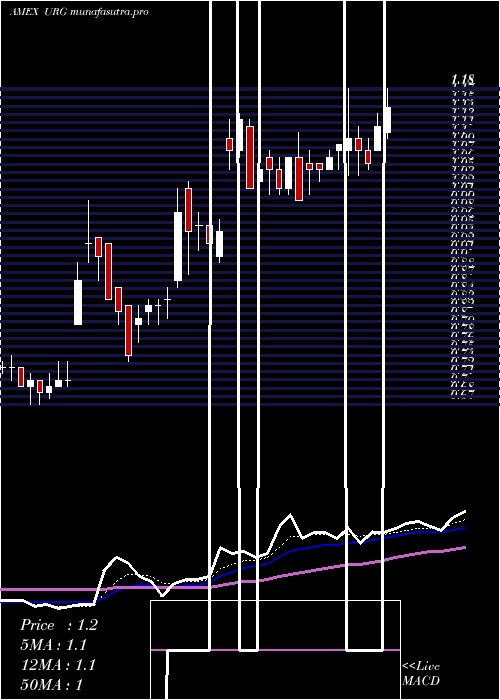Click the '<<Live MACD' label
This screenshot has height=700, width=500.
pos(421,673)
